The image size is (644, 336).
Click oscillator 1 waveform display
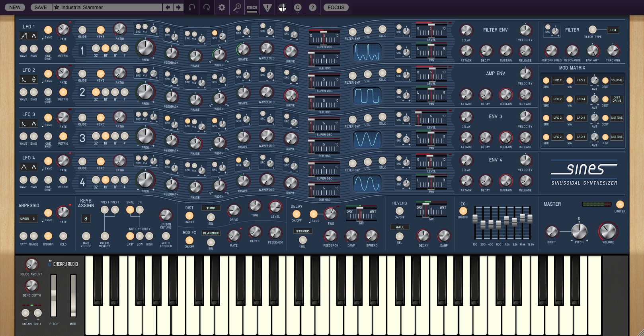(x=367, y=52)
